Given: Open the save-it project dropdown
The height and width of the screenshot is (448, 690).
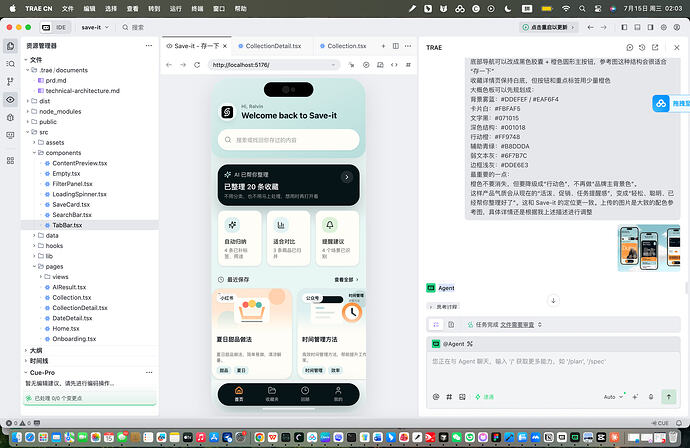Looking at the screenshot, I should tap(95, 27).
